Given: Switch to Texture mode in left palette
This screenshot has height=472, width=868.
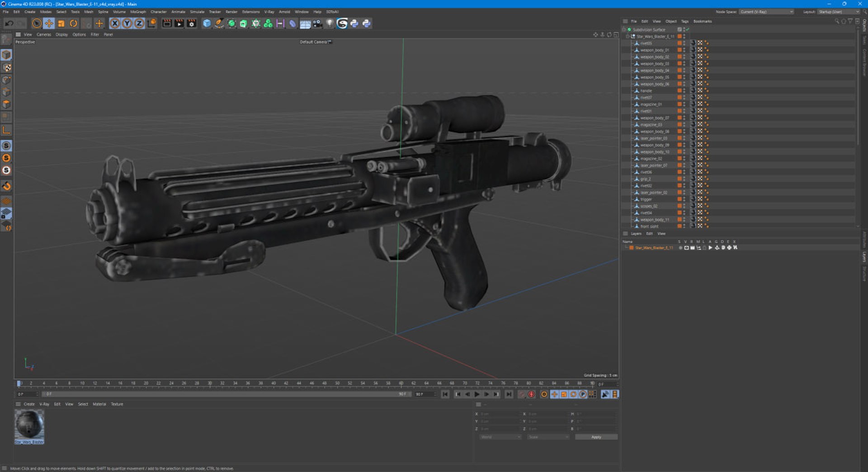Looking at the screenshot, I should pos(6,67).
